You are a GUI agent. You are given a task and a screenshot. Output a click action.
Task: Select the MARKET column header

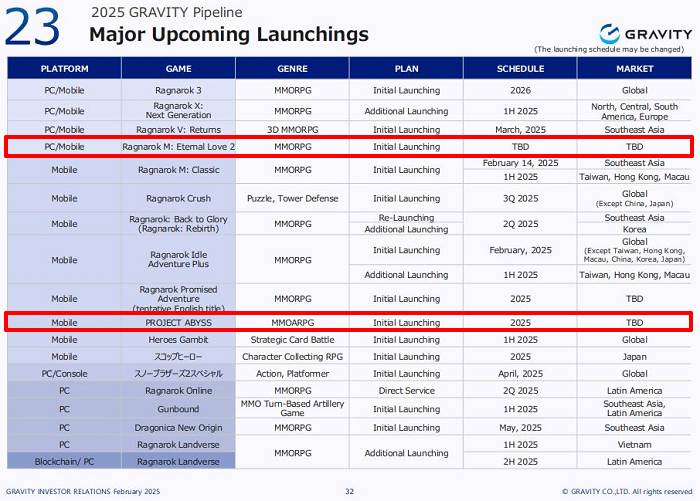click(x=634, y=69)
